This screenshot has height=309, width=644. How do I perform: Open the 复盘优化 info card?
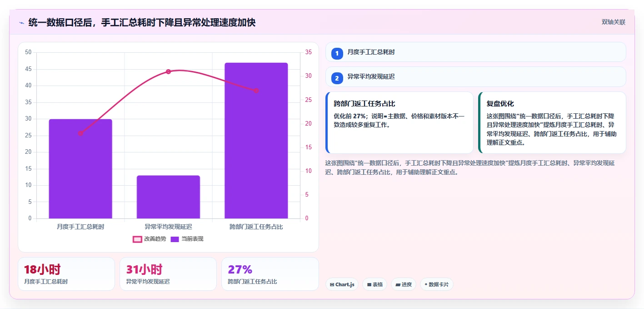[552, 123]
